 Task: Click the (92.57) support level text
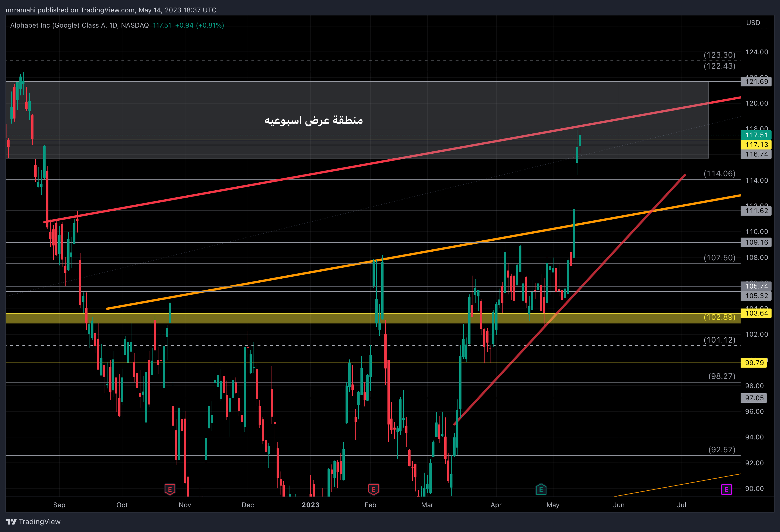721,450
